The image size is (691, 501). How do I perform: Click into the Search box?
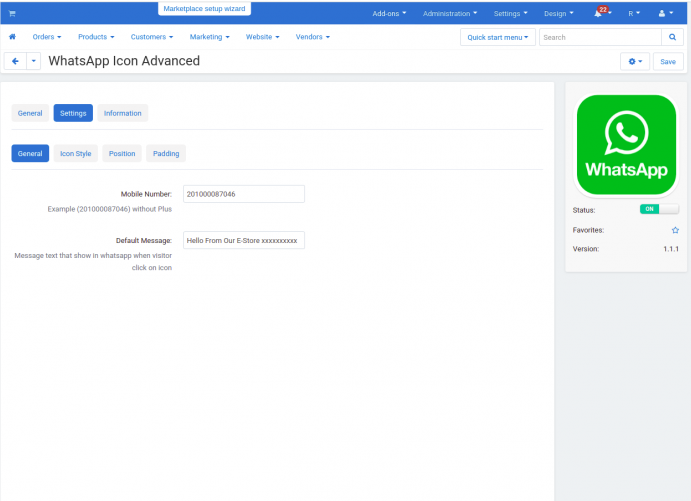click(600, 37)
